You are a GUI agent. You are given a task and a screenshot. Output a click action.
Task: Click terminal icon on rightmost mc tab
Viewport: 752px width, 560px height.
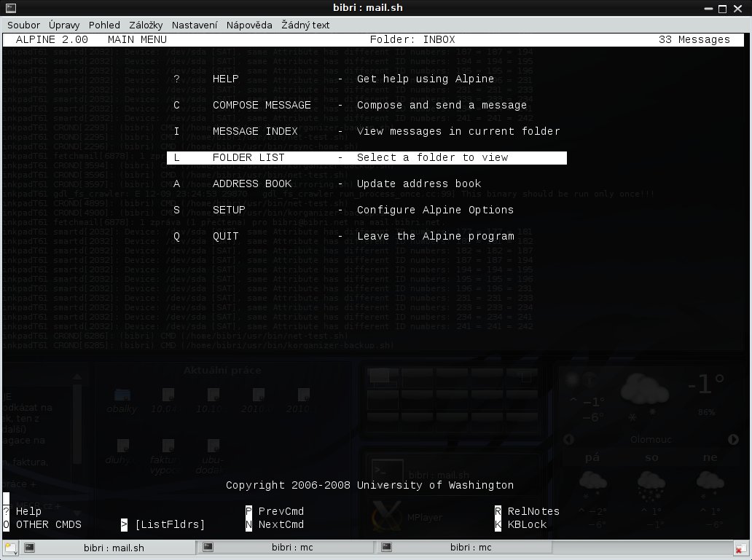tap(386, 547)
